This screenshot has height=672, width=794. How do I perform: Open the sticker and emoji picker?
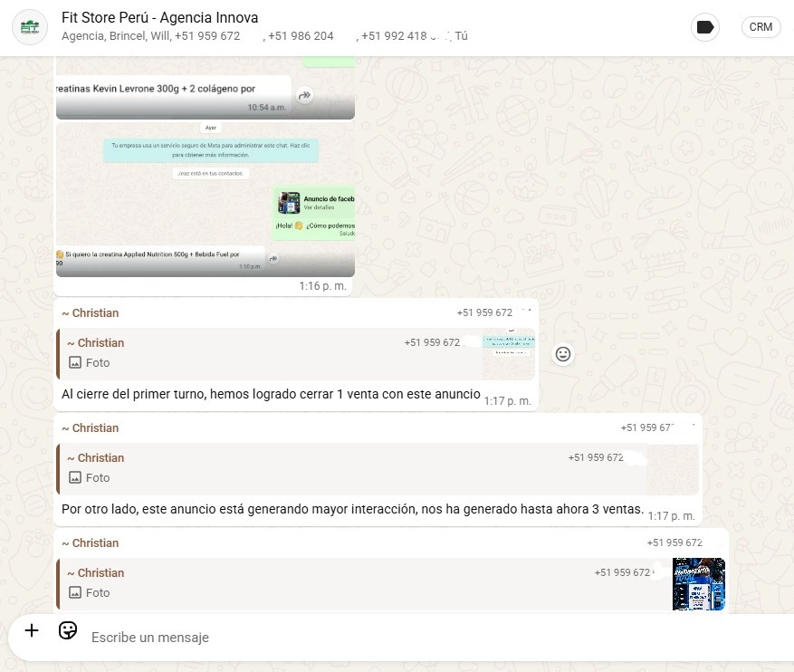pos(68,630)
